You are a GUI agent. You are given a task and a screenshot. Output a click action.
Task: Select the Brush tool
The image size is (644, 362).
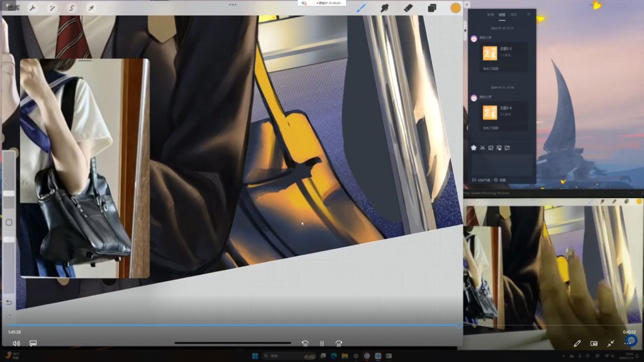361,8
